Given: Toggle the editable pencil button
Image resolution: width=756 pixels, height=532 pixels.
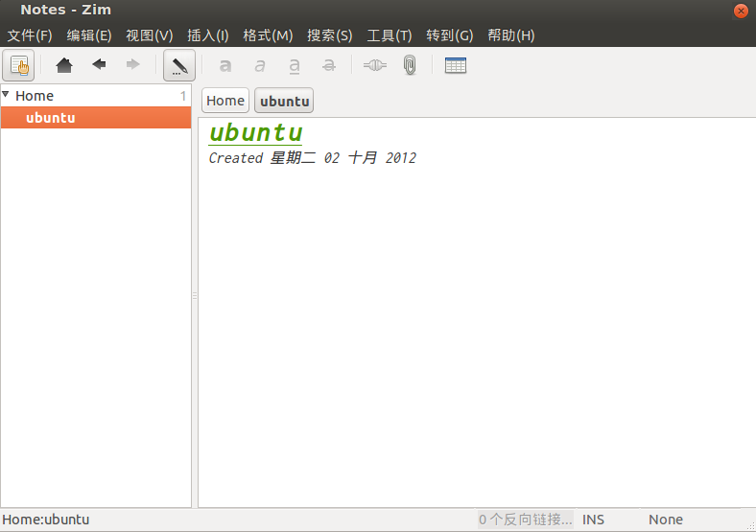Looking at the screenshot, I should pos(179,65).
